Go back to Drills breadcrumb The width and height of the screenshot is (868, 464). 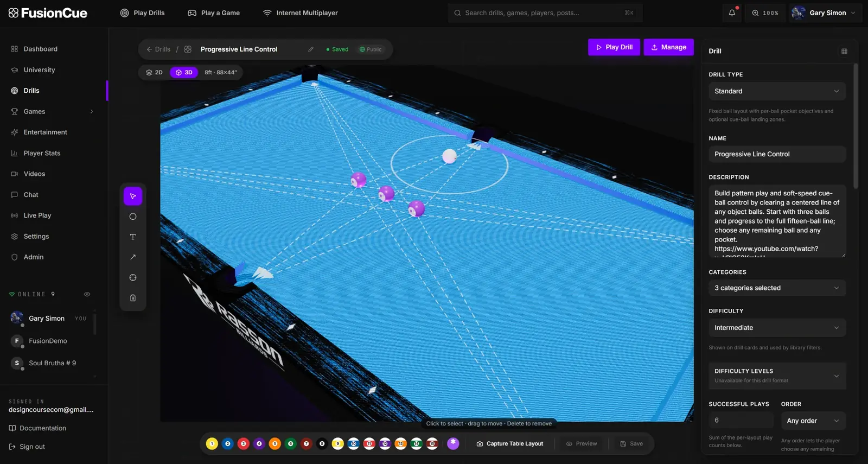pyautogui.click(x=158, y=49)
